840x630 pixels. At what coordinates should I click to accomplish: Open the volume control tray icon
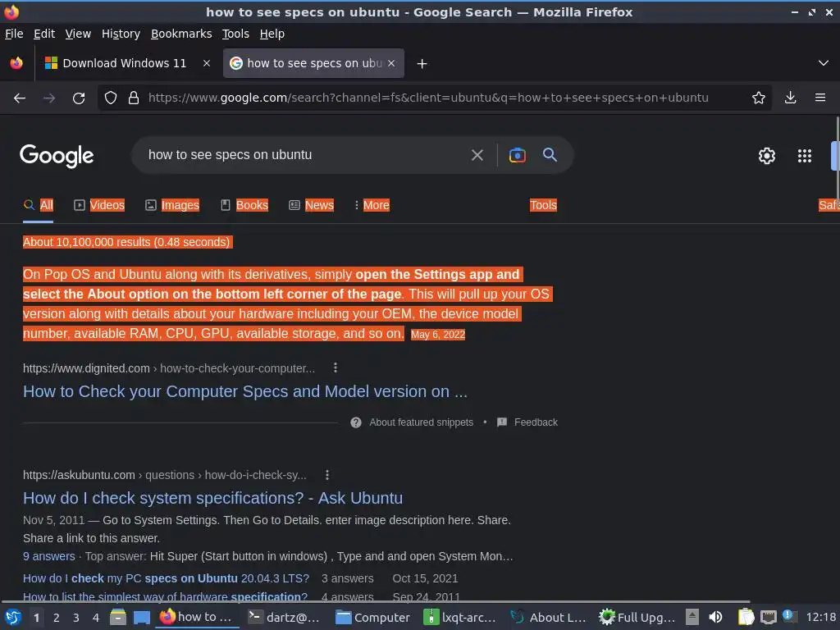715,618
